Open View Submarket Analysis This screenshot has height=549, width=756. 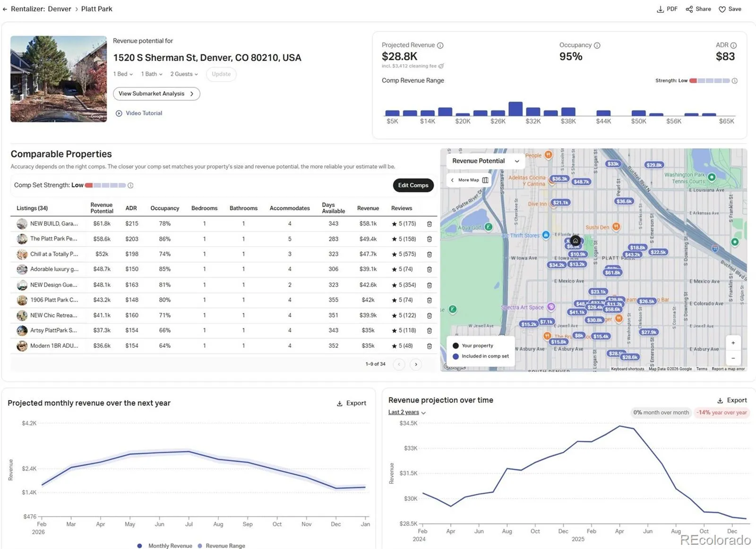point(156,94)
